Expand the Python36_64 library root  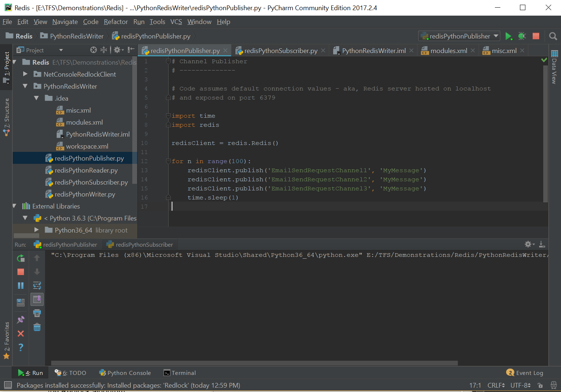click(x=36, y=230)
